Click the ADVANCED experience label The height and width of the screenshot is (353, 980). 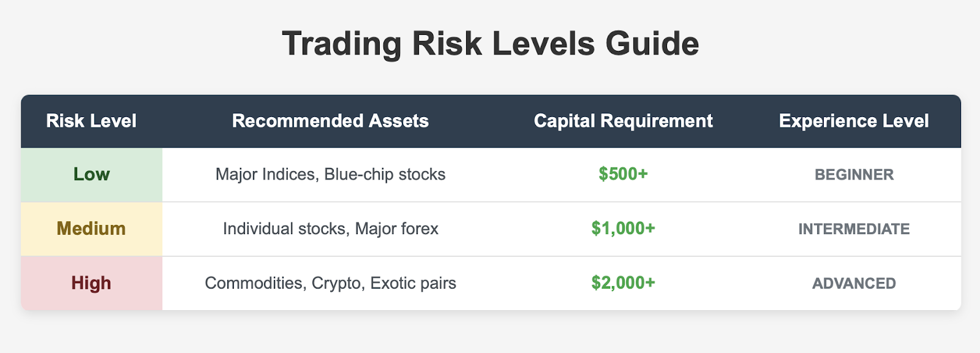(854, 284)
